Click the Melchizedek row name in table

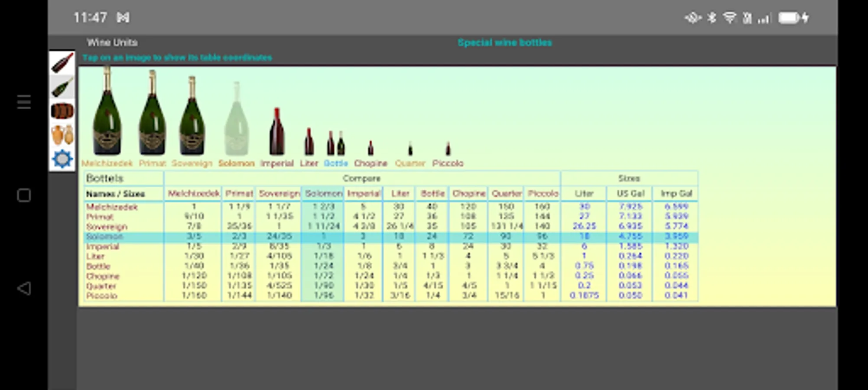click(x=112, y=207)
